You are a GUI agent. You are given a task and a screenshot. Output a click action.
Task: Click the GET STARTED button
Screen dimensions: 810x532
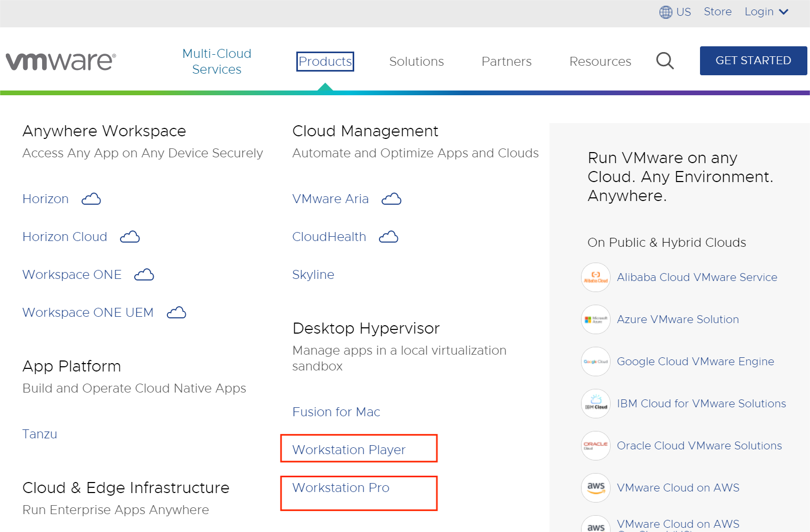753,61
